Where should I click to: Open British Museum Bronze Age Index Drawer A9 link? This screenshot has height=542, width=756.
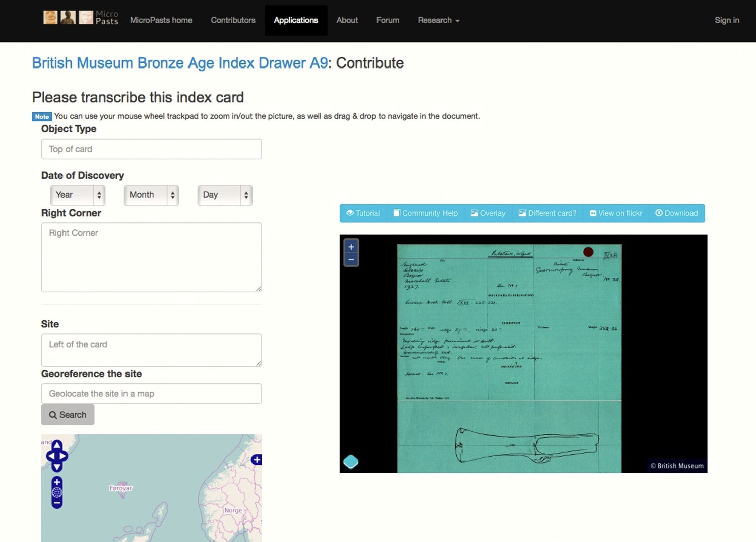[180, 63]
